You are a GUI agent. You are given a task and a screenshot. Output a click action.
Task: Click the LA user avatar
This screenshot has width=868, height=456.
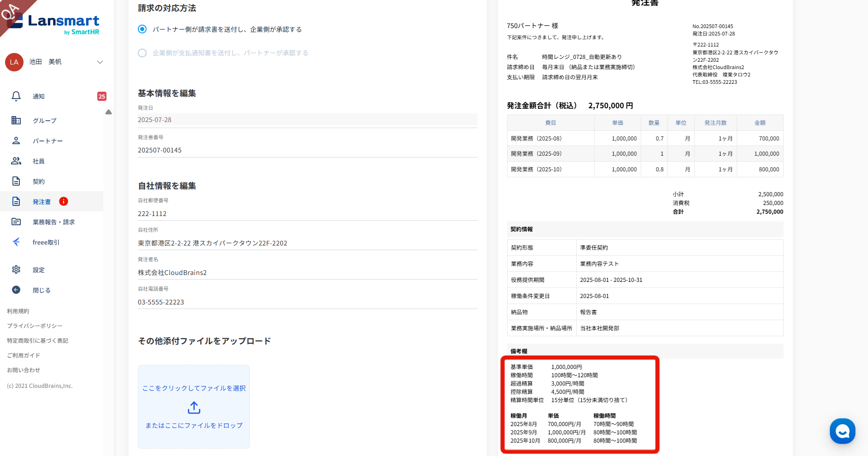tap(14, 62)
